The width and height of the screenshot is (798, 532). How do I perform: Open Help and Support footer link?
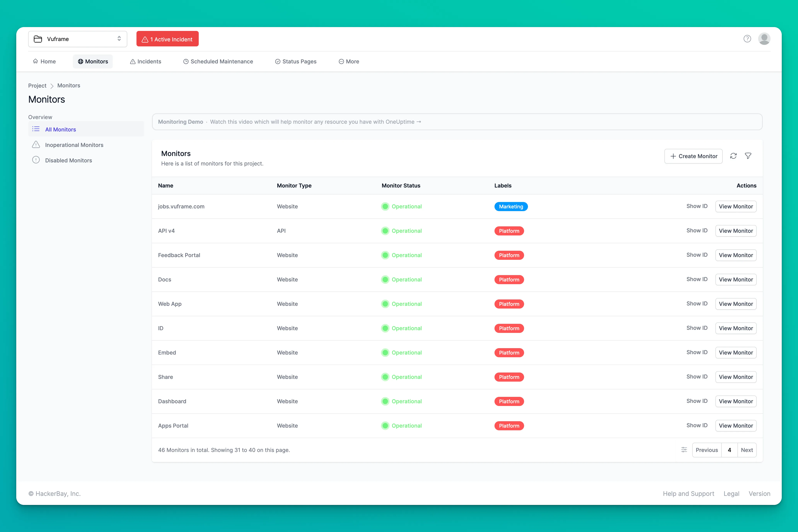click(688, 494)
